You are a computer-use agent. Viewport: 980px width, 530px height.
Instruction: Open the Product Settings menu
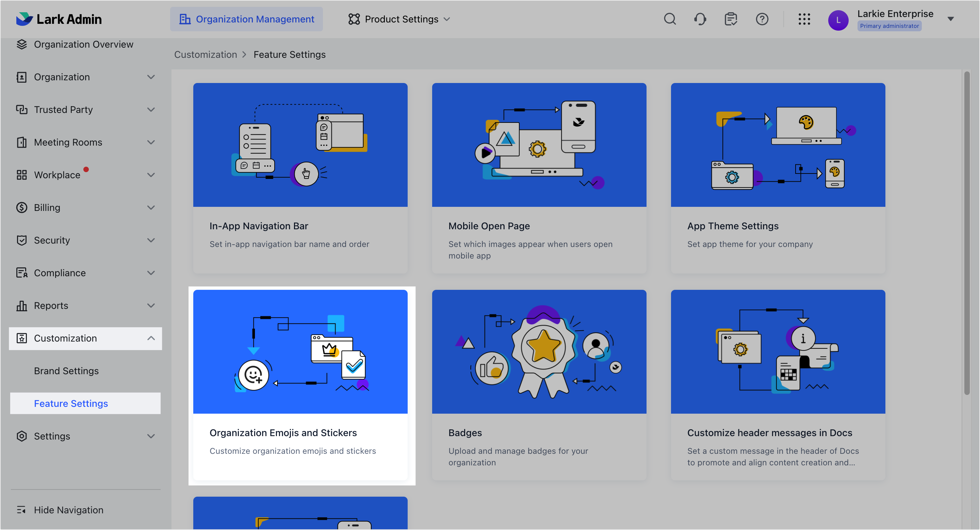pyautogui.click(x=399, y=19)
